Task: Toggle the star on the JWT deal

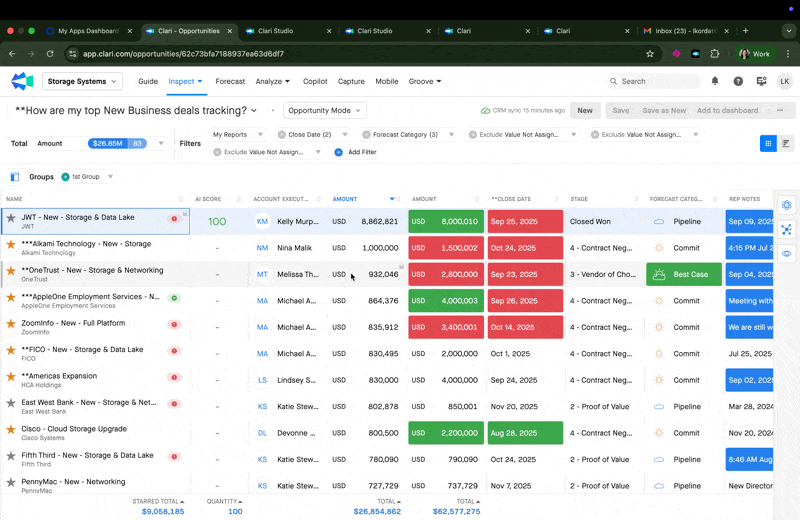Action: (11, 218)
